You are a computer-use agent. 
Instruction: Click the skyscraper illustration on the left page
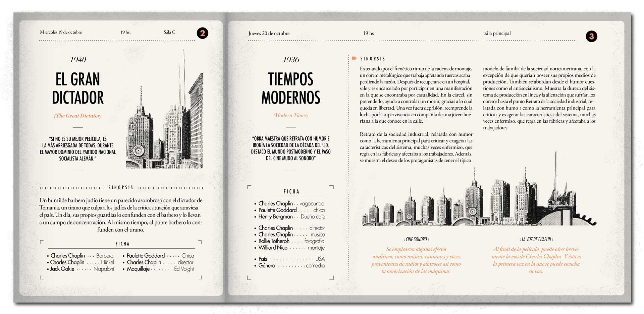pos(164,109)
